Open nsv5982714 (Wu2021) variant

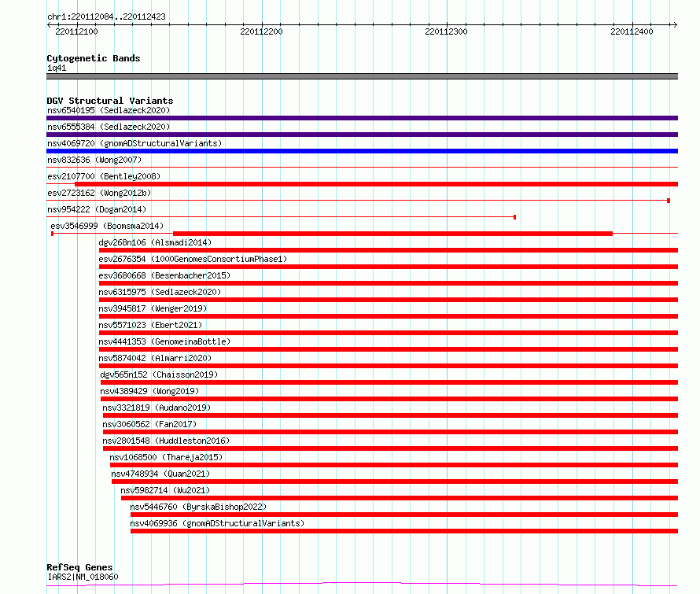point(165,490)
